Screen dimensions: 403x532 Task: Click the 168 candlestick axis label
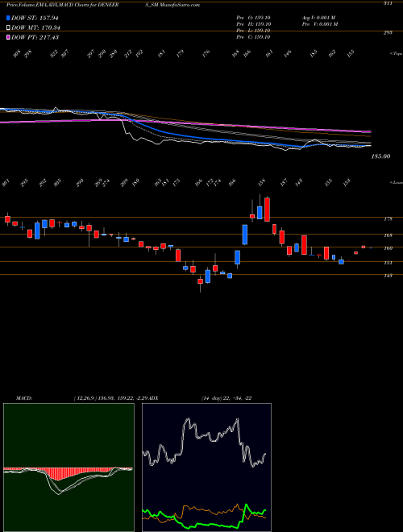(x=388, y=235)
